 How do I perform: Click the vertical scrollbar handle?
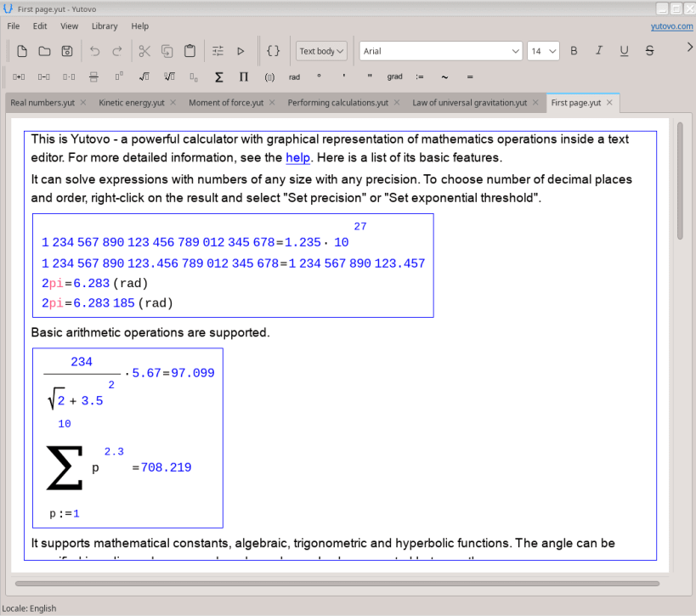680,181
